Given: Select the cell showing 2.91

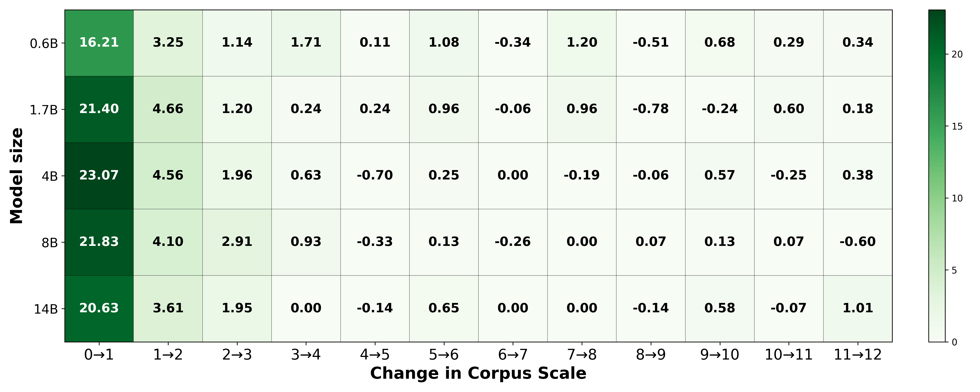Looking at the screenshot, I should point(237,242).
